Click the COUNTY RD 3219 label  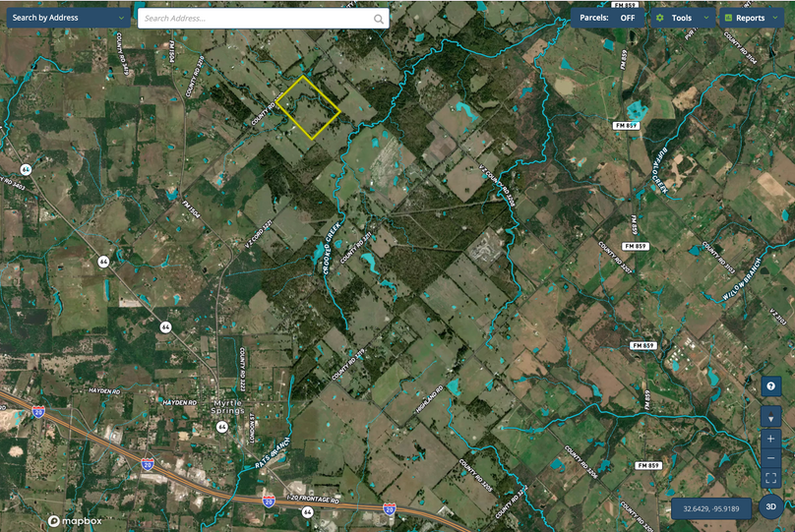tap(348, 364)
